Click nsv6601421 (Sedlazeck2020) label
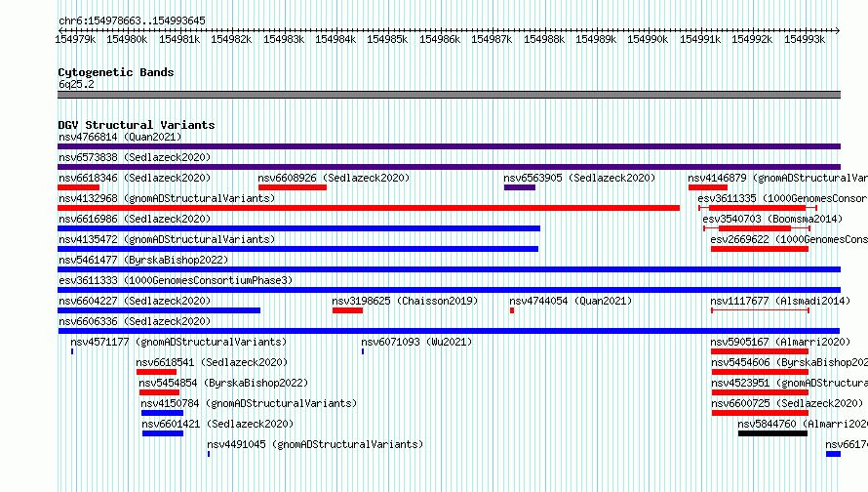The image size is (868, 492). pyautogui.click(x=218, y=424)
